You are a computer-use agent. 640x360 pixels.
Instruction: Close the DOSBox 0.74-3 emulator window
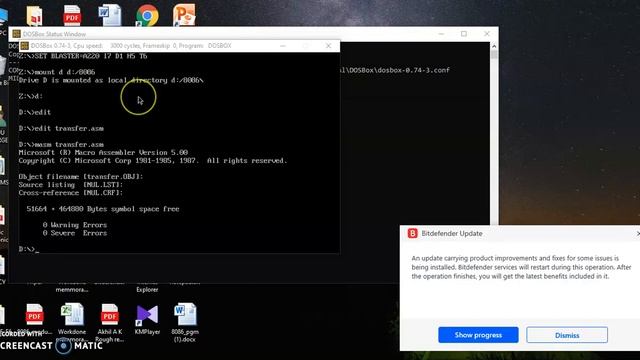(x=329, y=46)
